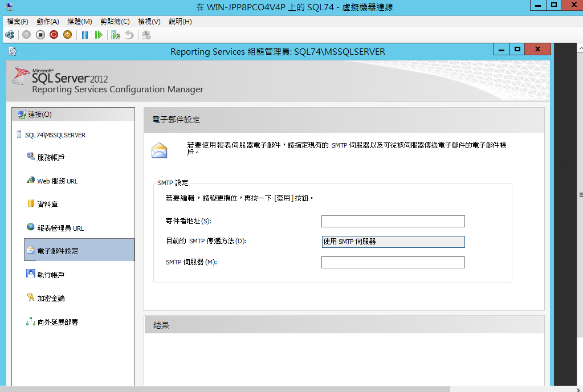Click the orange Save state icon

click(x=67, y=35)
